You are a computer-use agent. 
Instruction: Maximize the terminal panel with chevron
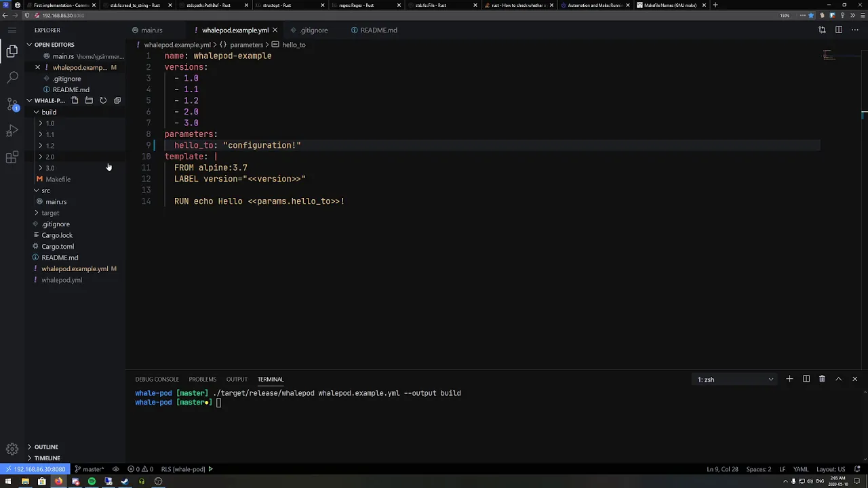838,379
